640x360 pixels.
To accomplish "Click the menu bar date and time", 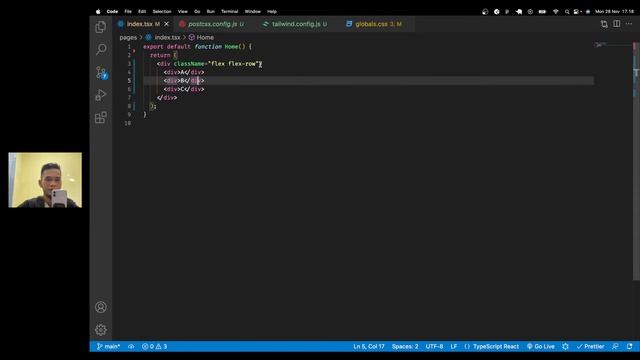I will point(614,11).
